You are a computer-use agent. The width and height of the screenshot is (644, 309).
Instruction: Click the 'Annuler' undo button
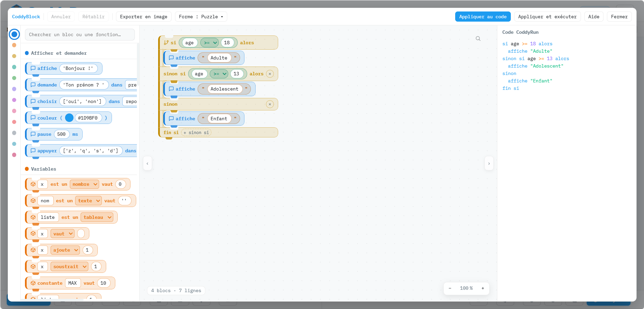(x=61, y=17)
